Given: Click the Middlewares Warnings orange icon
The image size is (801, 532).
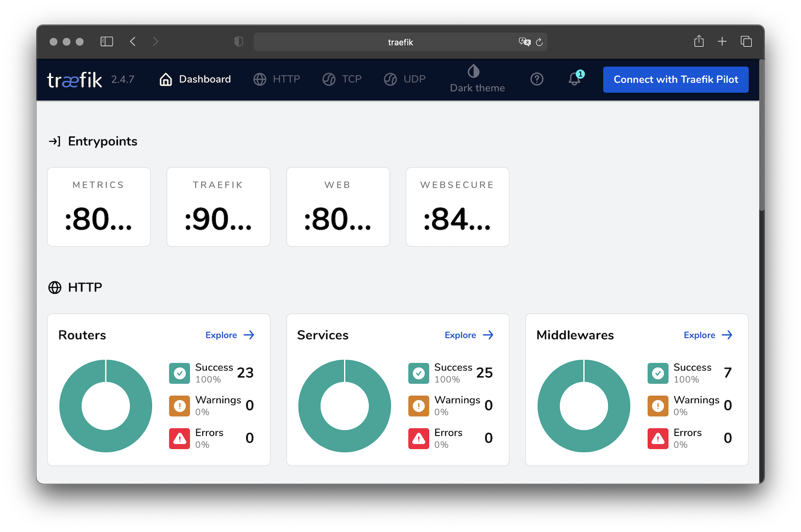Looking at the screenshot, I should pos(658,406).
